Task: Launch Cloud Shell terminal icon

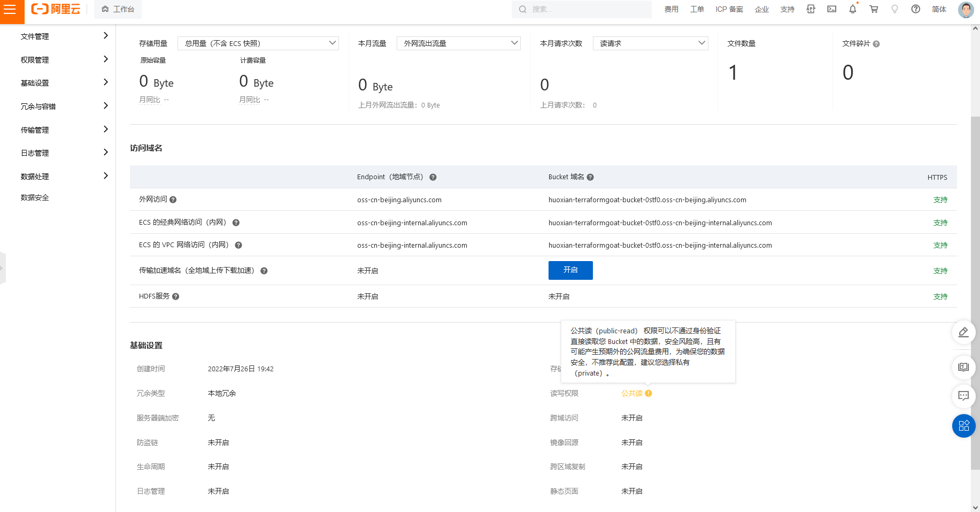Action: pos(832,9)
